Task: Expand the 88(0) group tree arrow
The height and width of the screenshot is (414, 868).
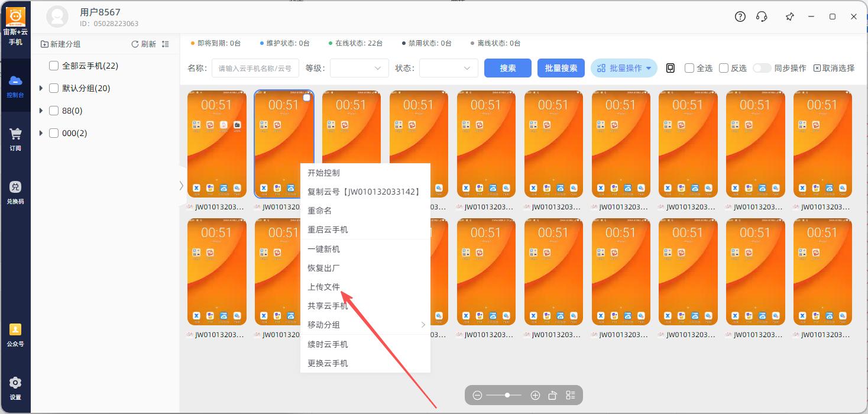Action: pos(41,111)
